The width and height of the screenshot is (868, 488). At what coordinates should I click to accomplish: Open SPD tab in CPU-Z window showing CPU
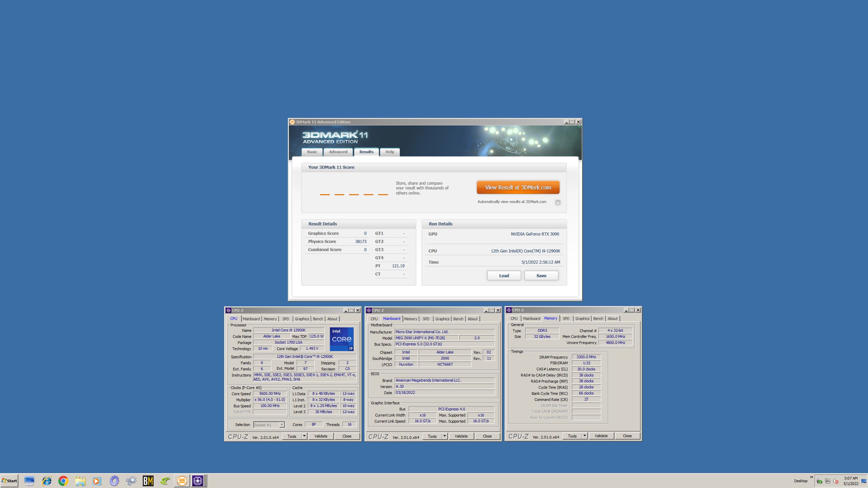click(286, 319)
